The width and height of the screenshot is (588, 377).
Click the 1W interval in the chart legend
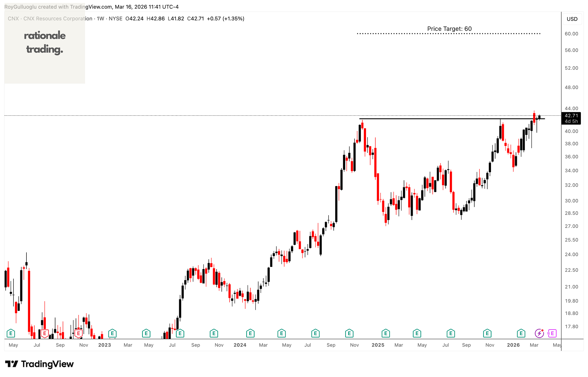100,19
